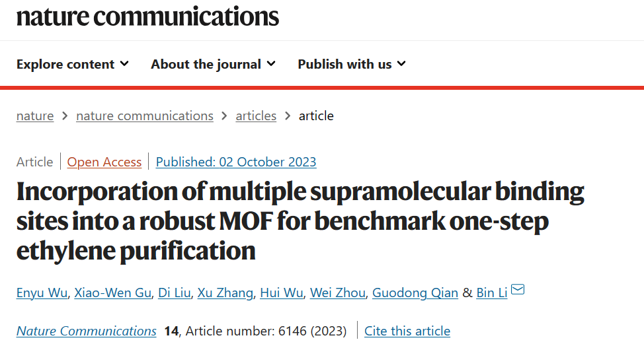Select author Guodong Qian
This screenshot has height=348, width=644.
click(x=415, y=293)
